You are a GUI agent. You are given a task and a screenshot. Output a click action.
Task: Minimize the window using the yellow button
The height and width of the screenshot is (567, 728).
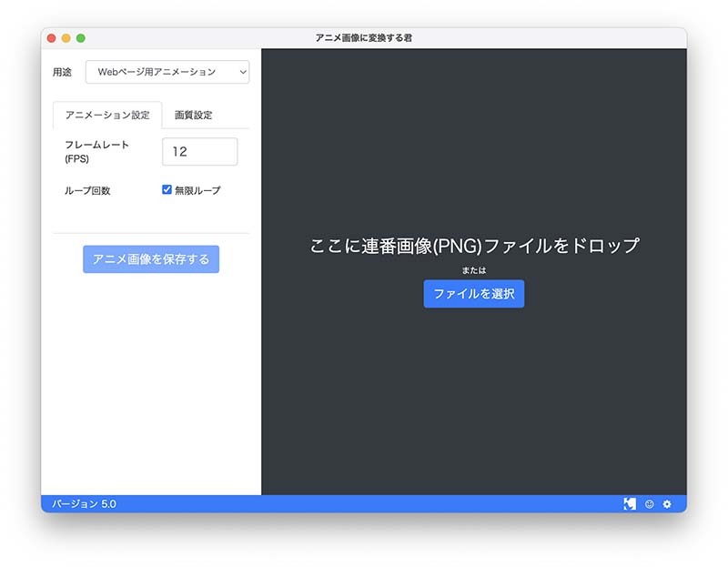pos(66,38)
